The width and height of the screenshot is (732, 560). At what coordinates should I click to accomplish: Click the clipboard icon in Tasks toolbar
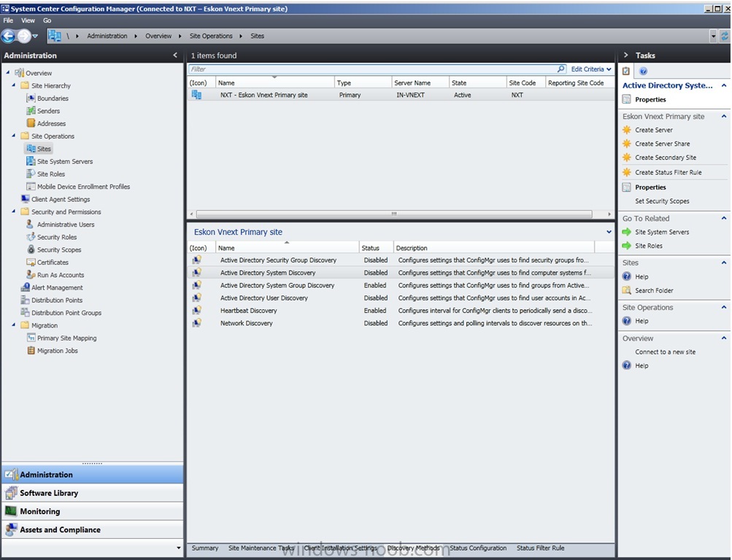click(626, 71)
